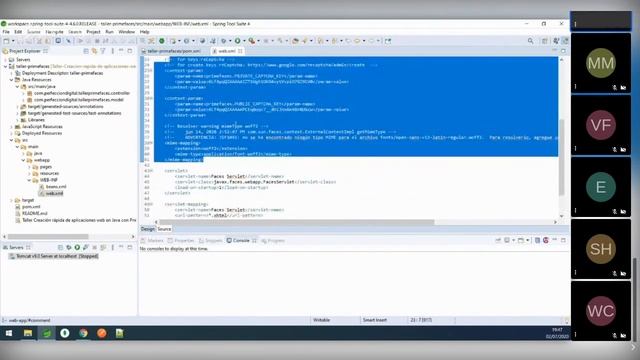Toggle Link with Editor in Project Explorer
The height and width of the screenshot is (360, 640).
pos(94,51)
